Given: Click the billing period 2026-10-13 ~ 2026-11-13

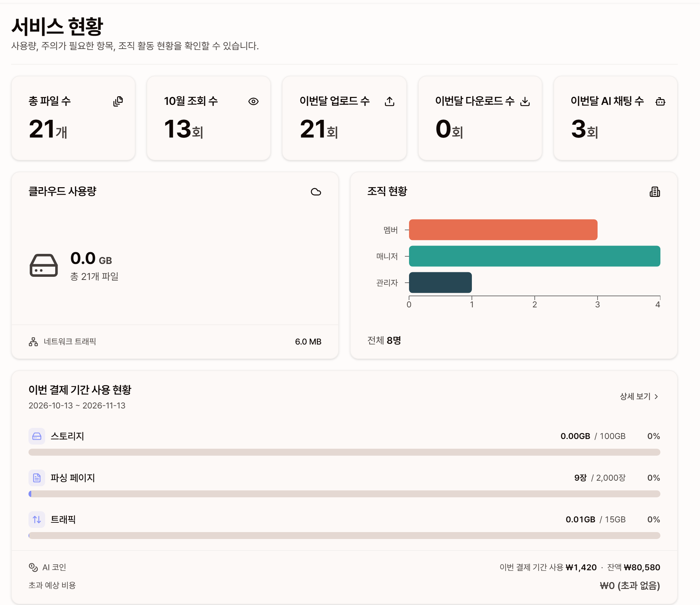Looking at the screenshot, I should [x=77, y=406].
